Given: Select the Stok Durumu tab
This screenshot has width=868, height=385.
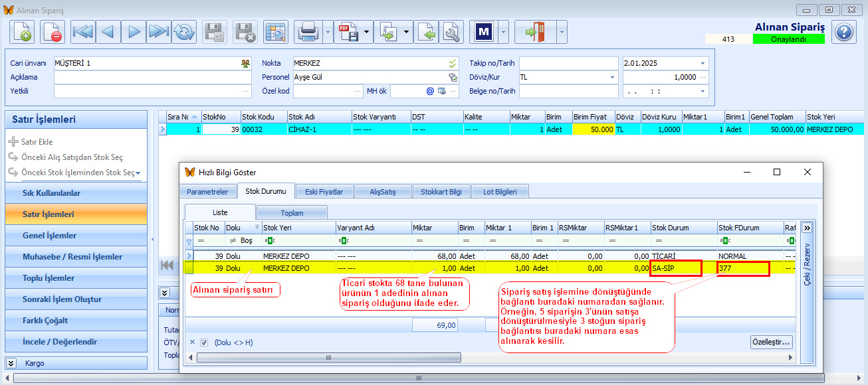Looking at the screenshot, I should [x=265, y=191].
